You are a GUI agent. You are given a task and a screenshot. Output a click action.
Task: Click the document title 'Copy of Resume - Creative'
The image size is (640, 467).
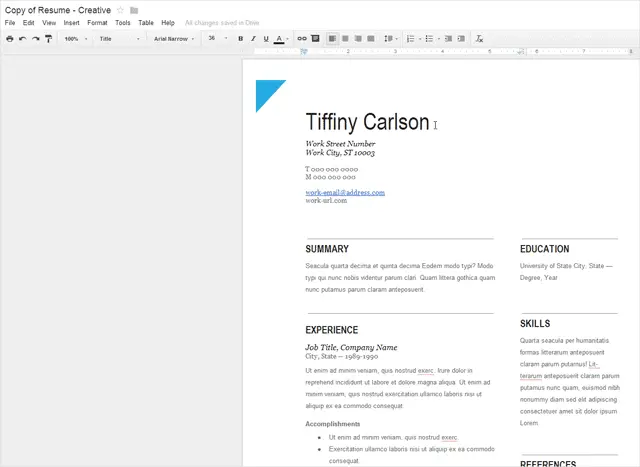[58, 10]
